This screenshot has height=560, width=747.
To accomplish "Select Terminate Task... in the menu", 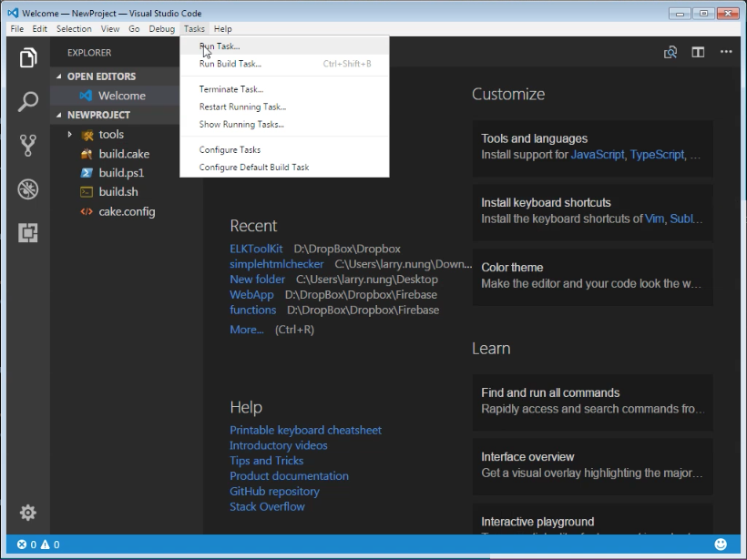I will click(x=284, y=89).
